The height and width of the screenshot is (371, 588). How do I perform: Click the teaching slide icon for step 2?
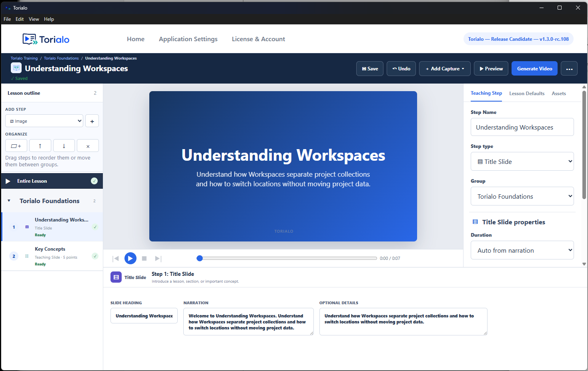tap(27, 256)
